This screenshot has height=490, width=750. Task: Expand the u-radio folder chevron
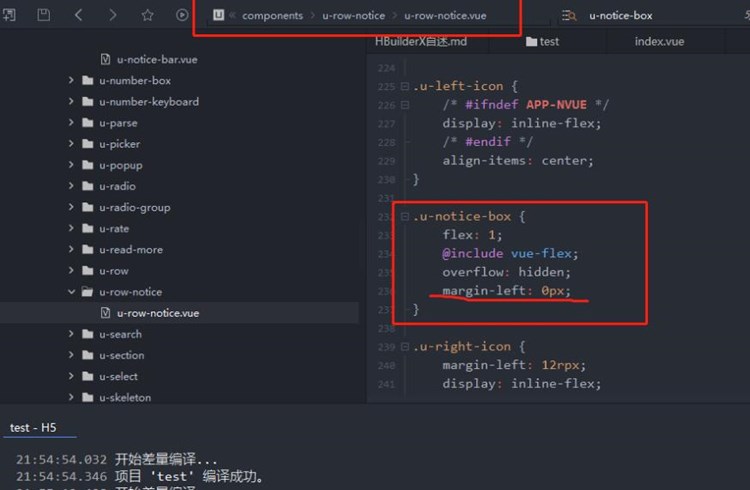pyautogui.click(x=71, y=185)
